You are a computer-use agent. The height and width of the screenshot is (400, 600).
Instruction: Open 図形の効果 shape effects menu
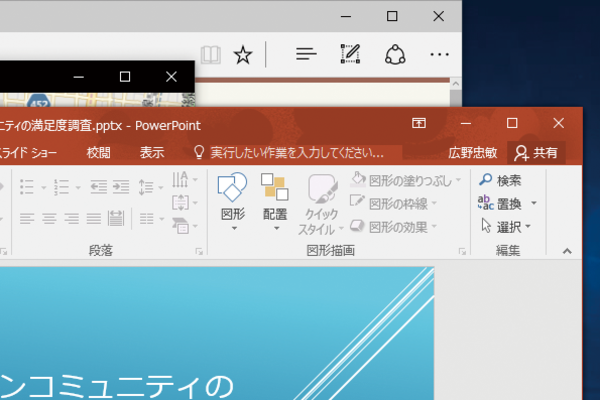coord(393,227)
